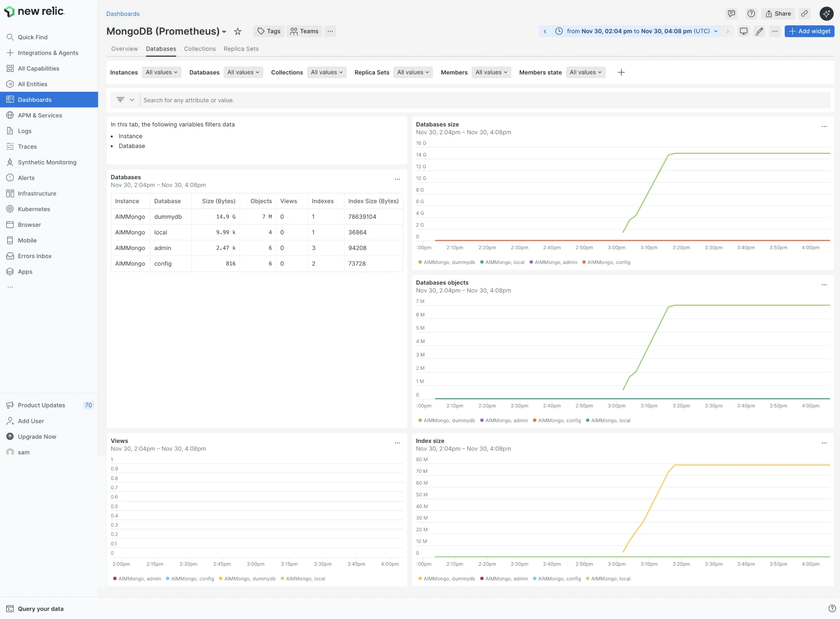Open dashboard options ellipsis next to Teams
Screen dimensions: 840x619
330,31
